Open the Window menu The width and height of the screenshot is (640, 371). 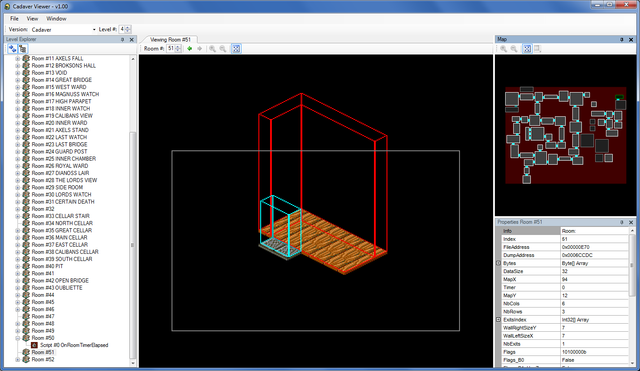[x=56, y=19]
